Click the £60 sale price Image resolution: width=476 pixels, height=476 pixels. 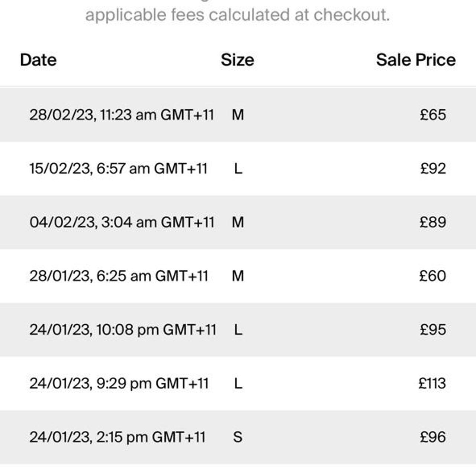[x=432, y=276]
